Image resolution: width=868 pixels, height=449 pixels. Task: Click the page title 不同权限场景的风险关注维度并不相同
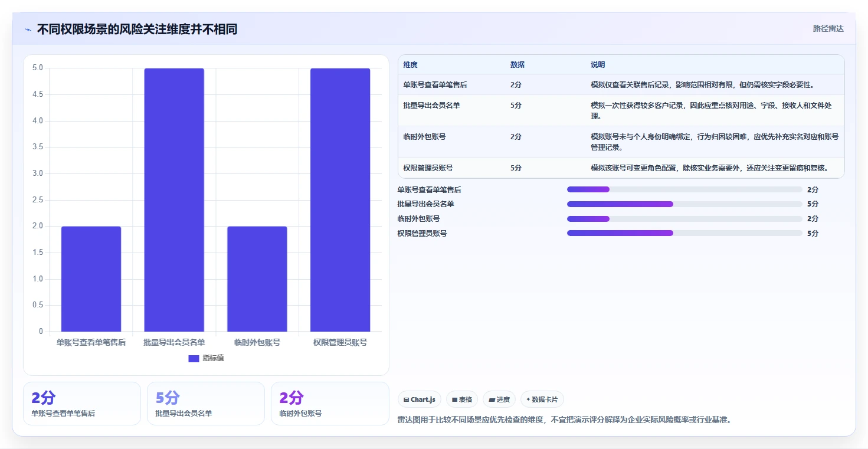pyautogui.click(x=137, y=30)
